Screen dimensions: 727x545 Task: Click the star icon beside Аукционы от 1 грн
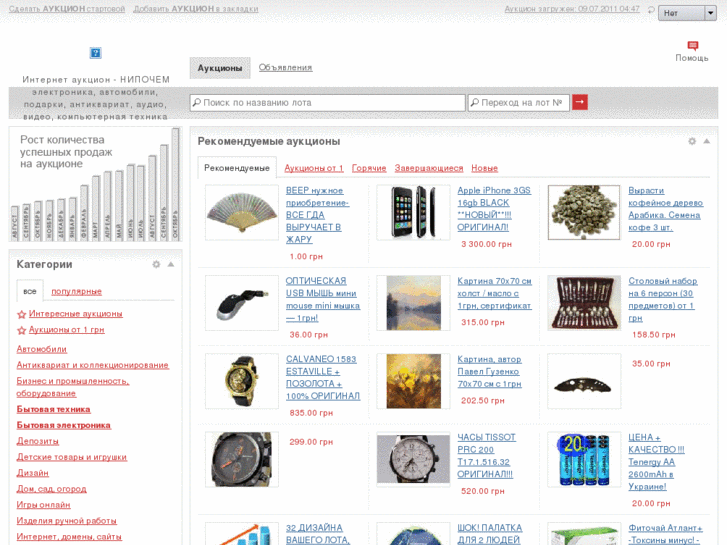point(22,330)
